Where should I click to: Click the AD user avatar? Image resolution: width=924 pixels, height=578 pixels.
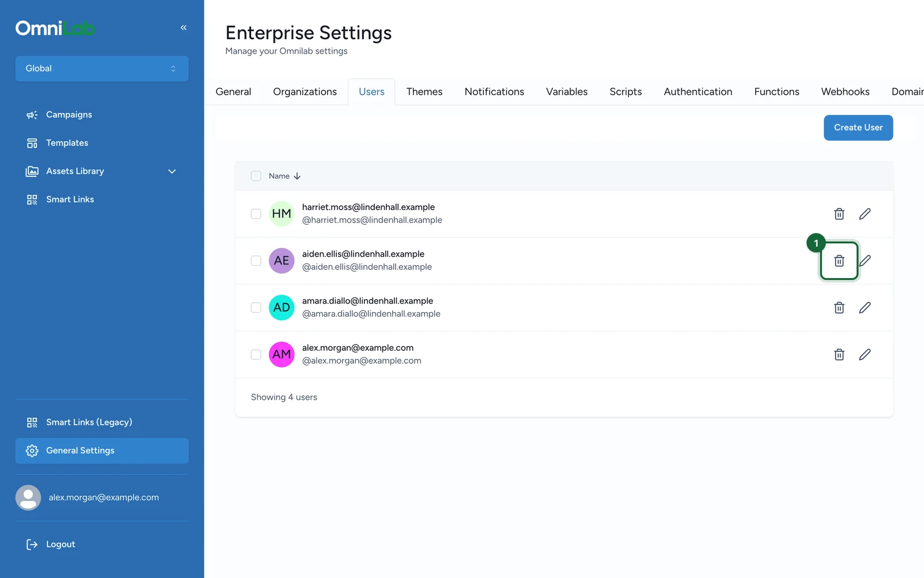(282, 307)
